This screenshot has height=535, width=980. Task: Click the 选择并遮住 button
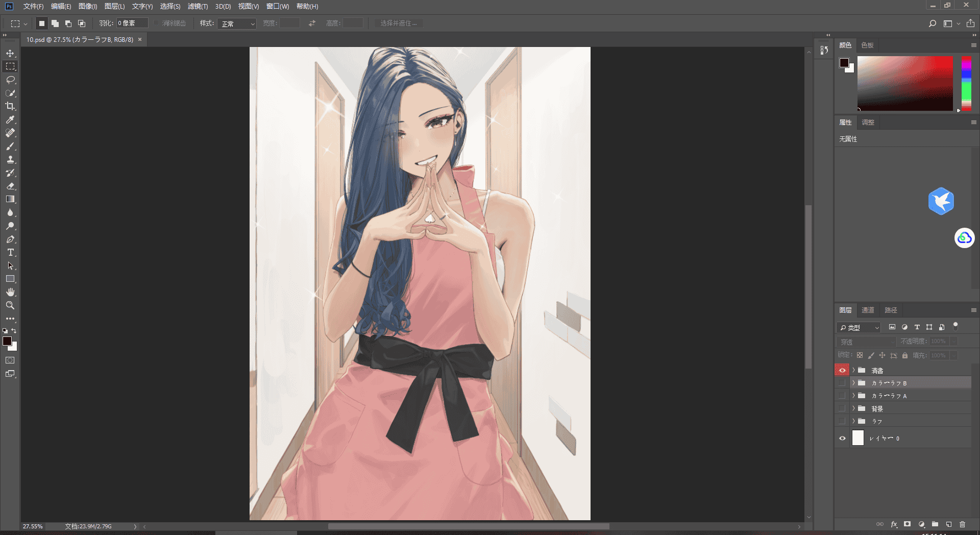coord(398,23)
